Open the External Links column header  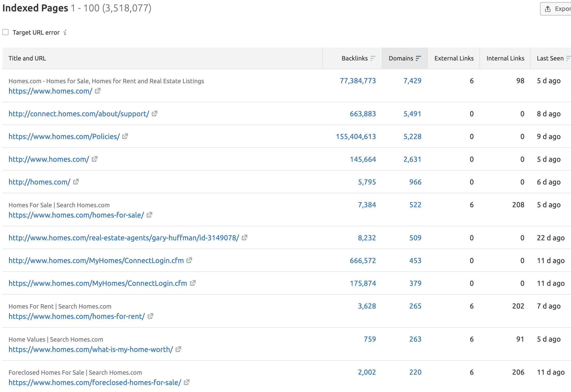click(454, 58)
